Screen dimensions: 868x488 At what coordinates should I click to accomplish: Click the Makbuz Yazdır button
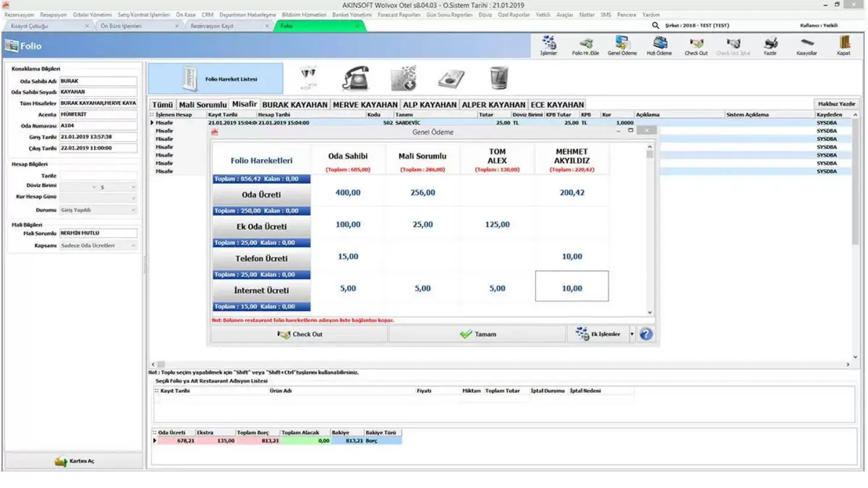[x=837, y=104]
